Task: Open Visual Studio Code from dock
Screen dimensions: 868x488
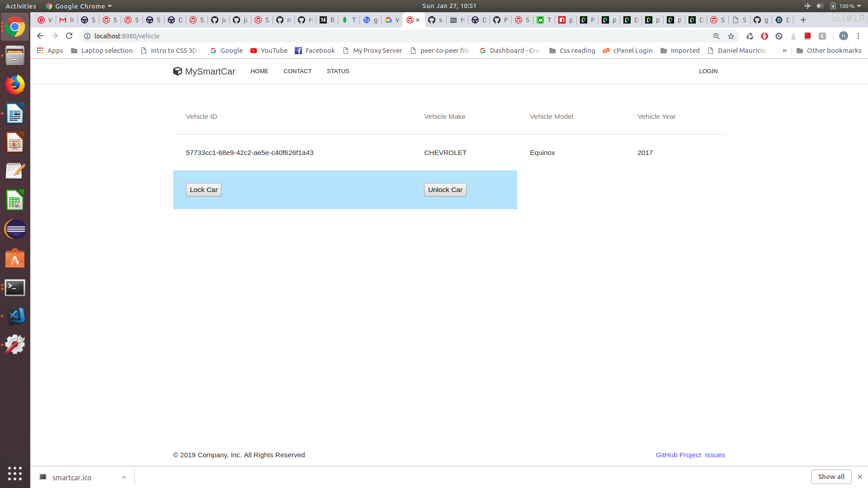Action: pyautogui.click(x=15, y=316)
